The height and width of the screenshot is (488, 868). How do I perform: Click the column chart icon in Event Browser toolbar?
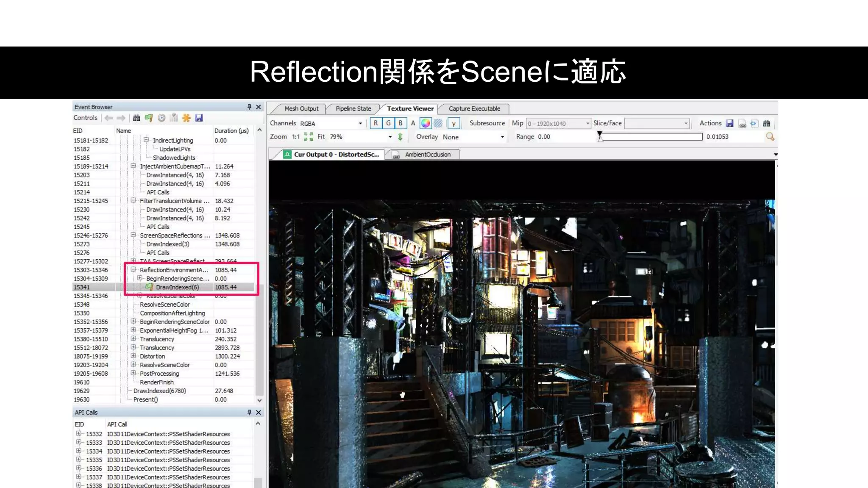(x=174, y=118)
